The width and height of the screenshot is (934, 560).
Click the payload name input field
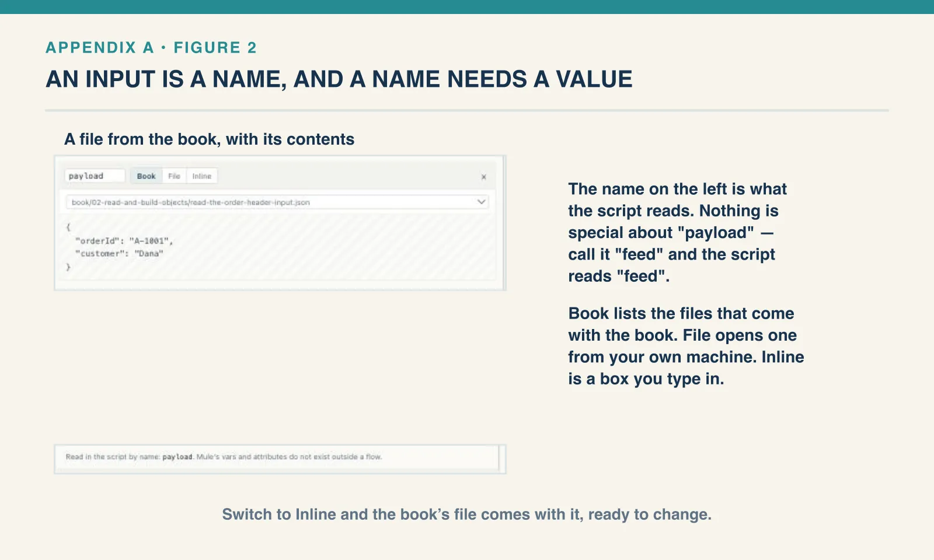click(95, 176)
